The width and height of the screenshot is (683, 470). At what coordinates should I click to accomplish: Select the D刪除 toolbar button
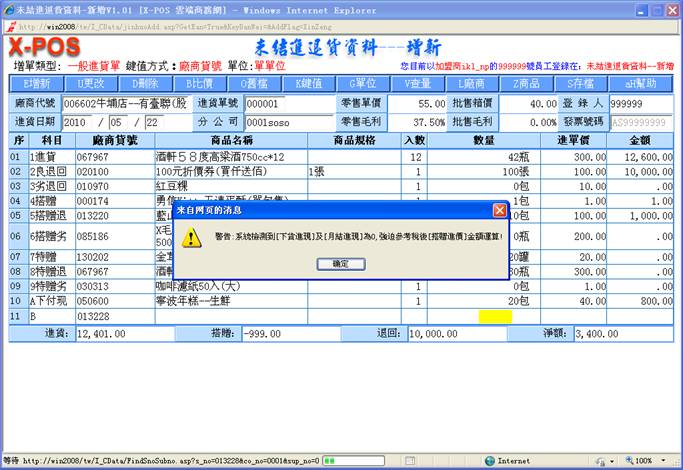145,83
